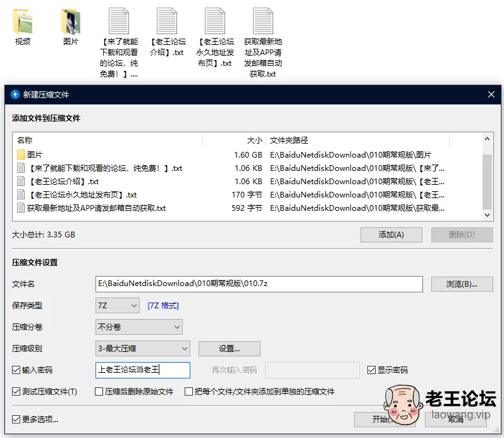The width and height of the screenshot is (504, 438).
Task: Toggle the 输入密码 checkbox
Action: [16, 370]
